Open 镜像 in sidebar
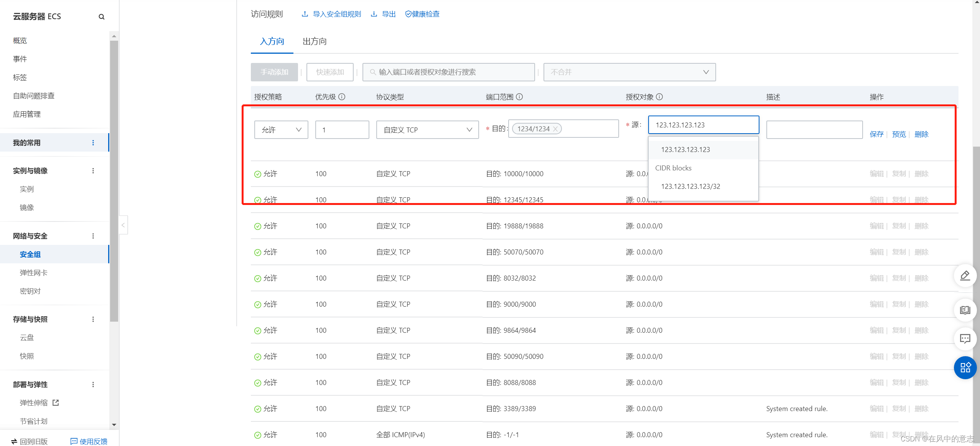The image size is (980, 446). (27, 208)
